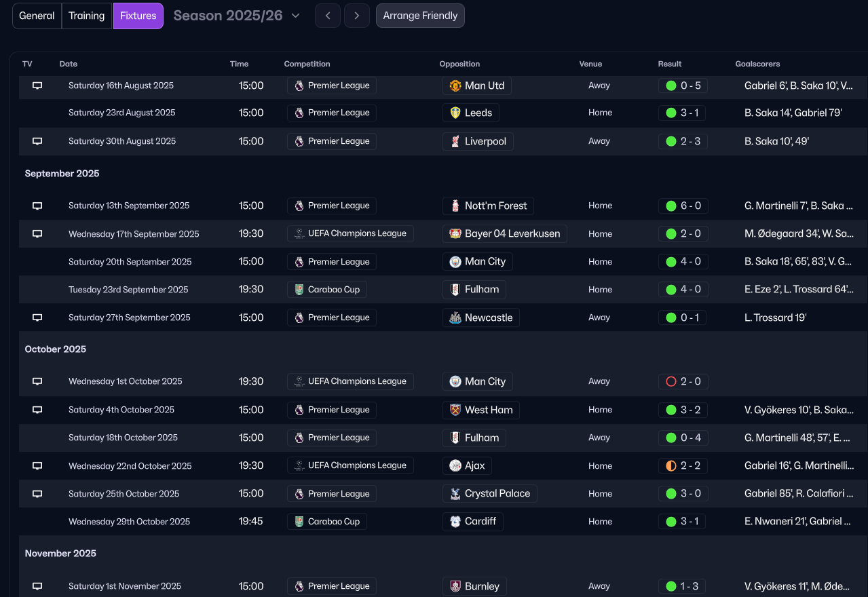The width and height of the screenshot is (868, 597).
Task: Go to previous season with left chevron
Action: (x=328, y=16)
